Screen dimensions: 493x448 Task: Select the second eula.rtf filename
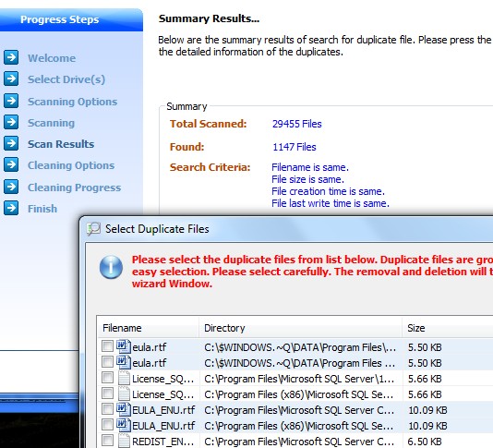click(149, 363)
